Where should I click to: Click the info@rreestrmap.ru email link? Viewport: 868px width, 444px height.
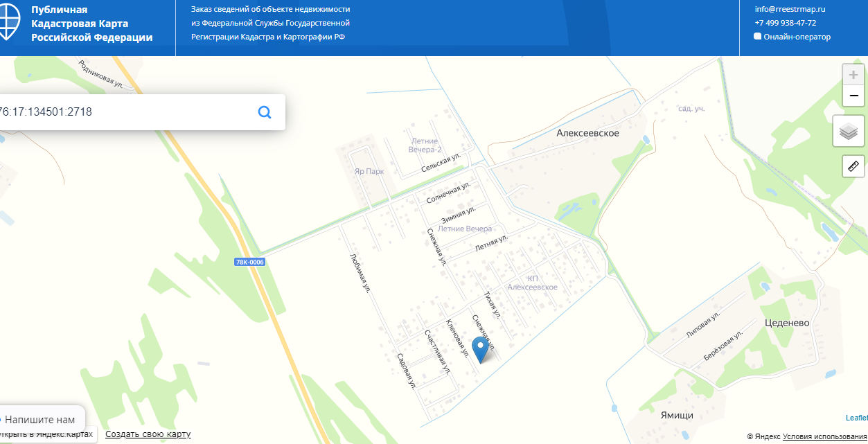coord(790,10)
